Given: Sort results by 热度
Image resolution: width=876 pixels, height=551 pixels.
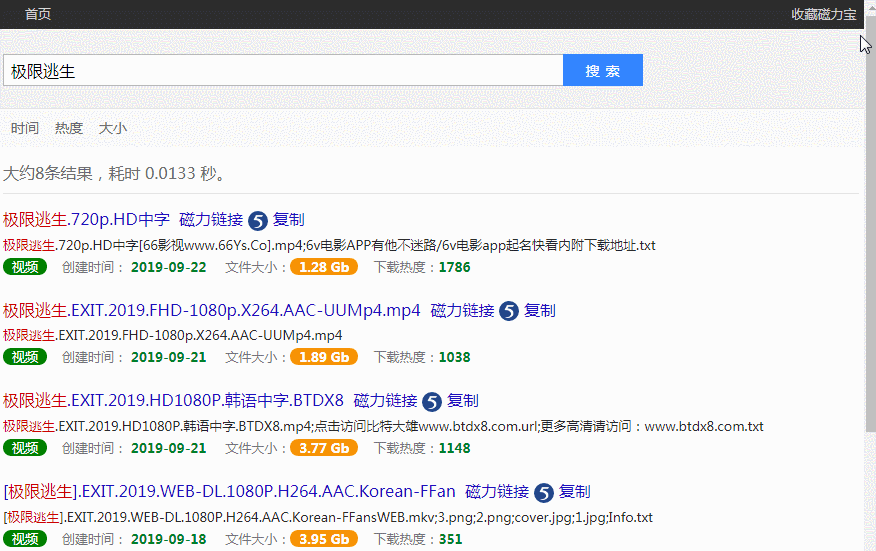Looking at the screenshot, I should point(69,128).
